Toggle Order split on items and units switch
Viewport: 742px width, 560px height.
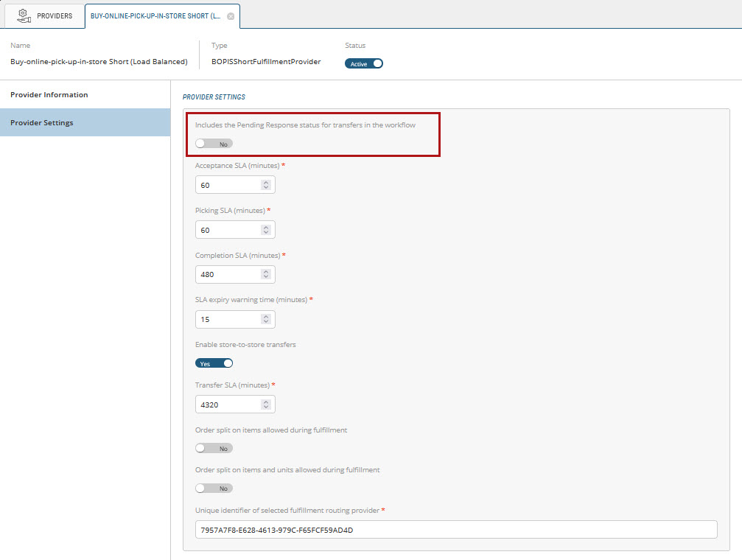coord(214,488)
